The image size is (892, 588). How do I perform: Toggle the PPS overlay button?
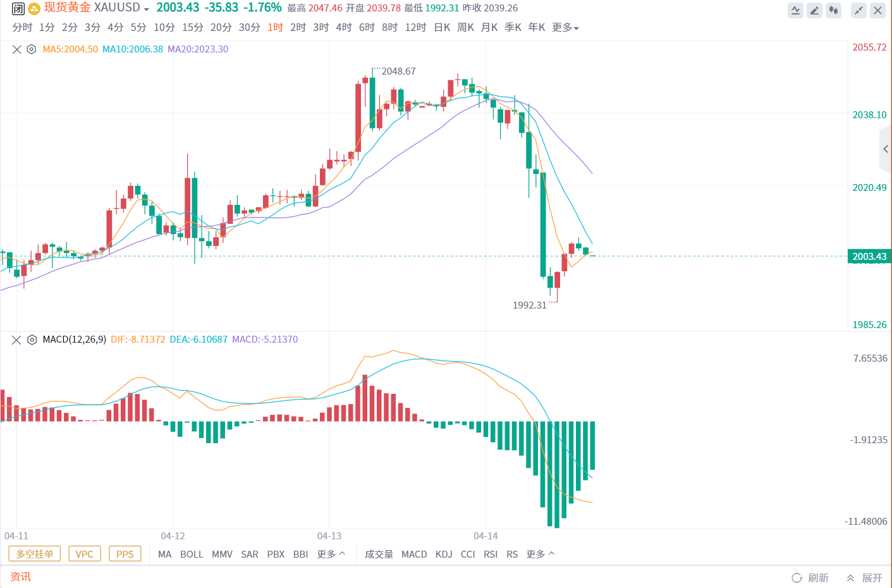(x=125, y=554)
